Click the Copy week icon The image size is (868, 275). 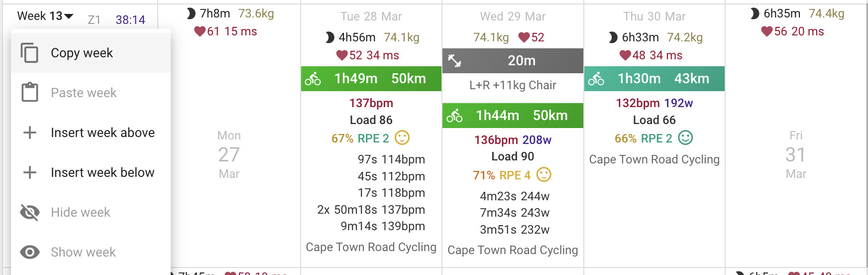[29, 53]
